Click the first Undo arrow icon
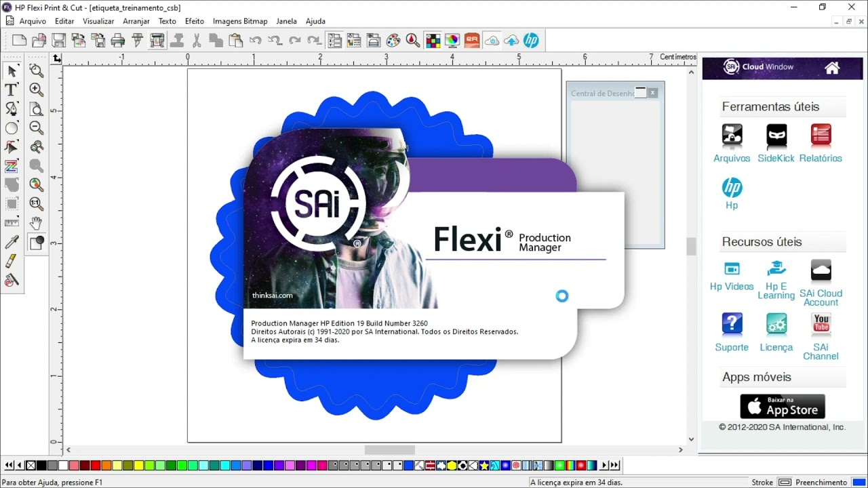Viewport: 868px width, 488px height. [x=256, y=41]
